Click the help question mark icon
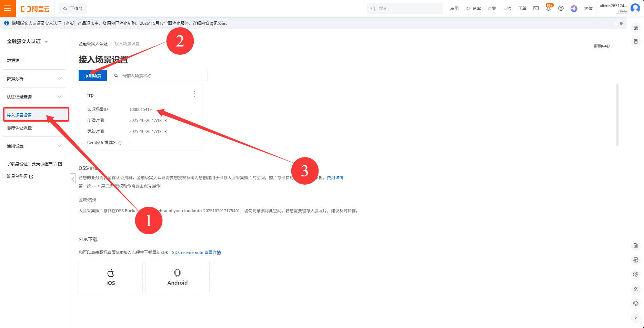This screenshot has height=328, width=644. (x=561, y=9)
